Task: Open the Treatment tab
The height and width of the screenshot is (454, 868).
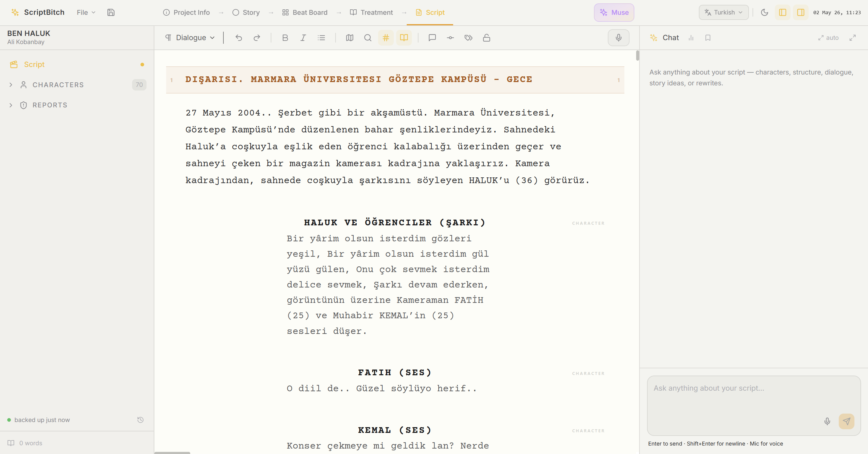Action: pos(371,12)
